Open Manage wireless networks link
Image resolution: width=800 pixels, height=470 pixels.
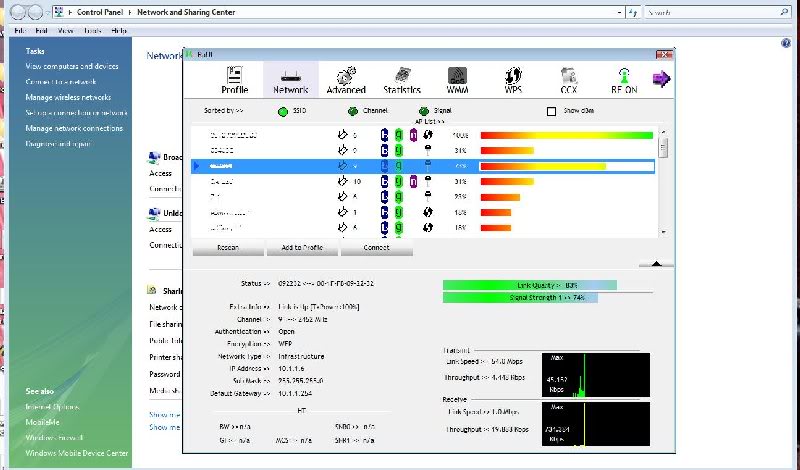(68, 97)
